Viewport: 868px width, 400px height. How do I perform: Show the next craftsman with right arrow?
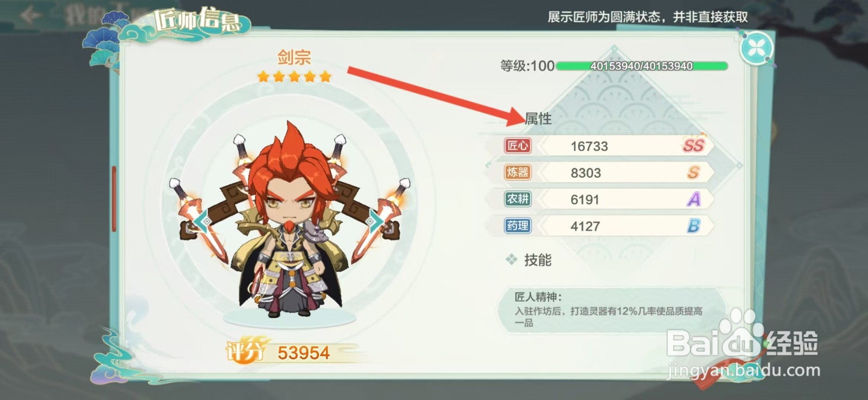click(374, 221)
